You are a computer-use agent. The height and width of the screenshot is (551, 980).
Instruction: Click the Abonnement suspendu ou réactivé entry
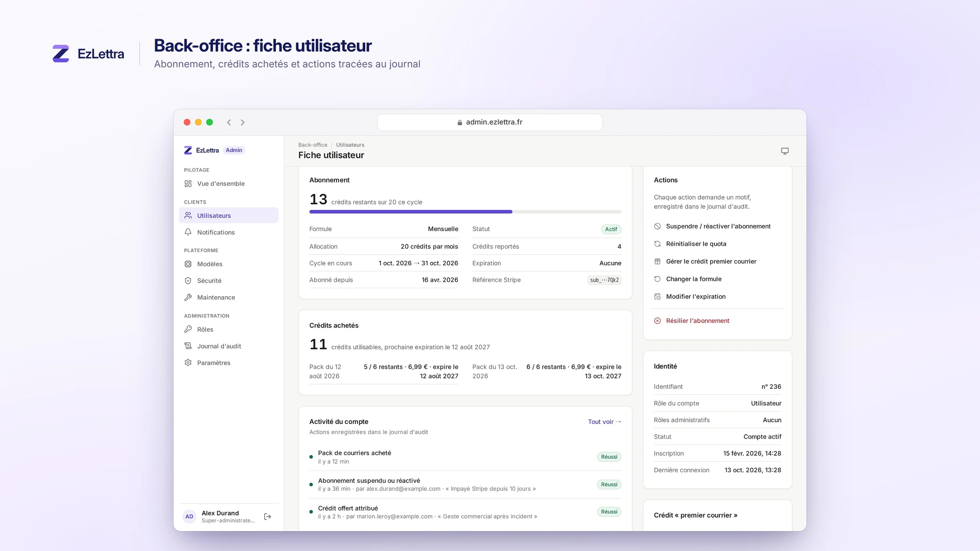[x=465, y=484]
